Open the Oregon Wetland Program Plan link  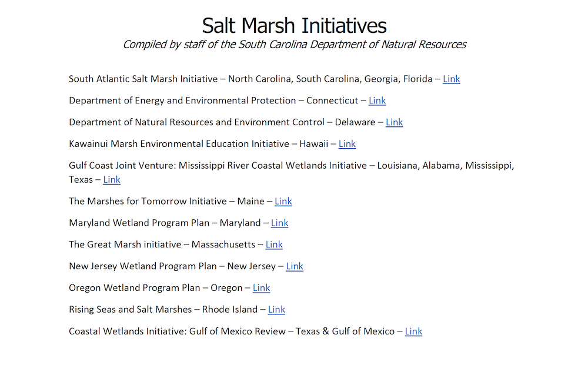click(261, 288)
